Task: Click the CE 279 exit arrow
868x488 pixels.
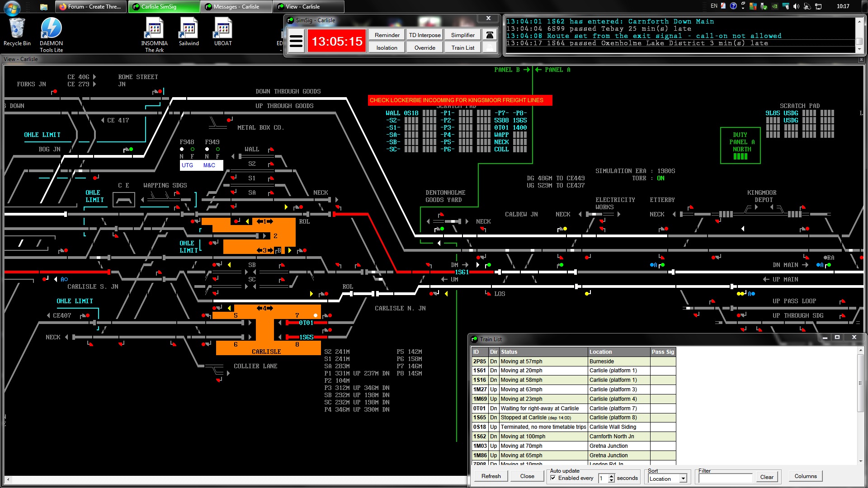Action: [x=94, y=84]
